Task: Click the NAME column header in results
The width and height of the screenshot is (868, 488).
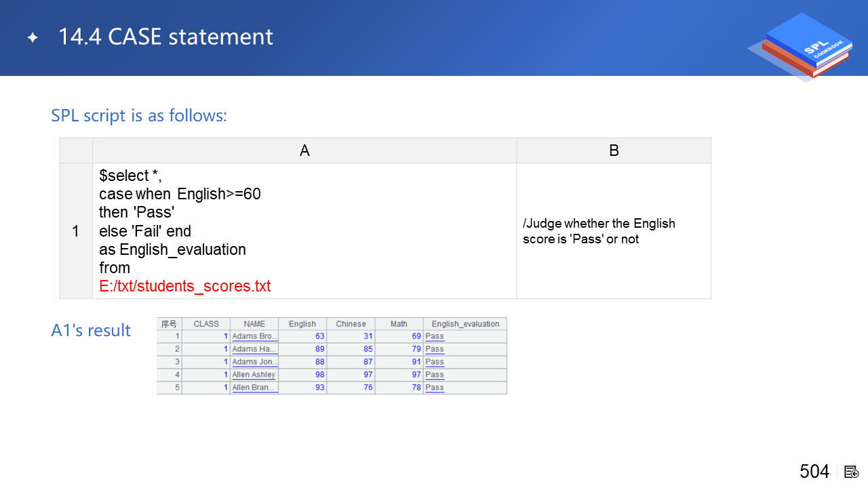Action: tap(254, 324)
